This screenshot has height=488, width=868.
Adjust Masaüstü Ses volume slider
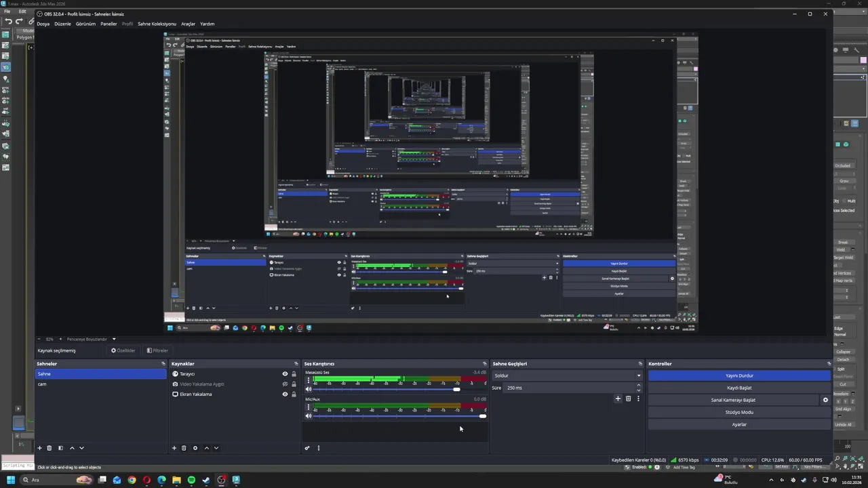pos(456,389)
